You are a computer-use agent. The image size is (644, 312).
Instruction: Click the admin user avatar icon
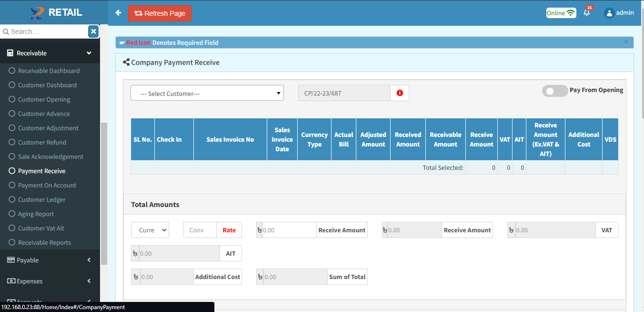click(x=609, y=13)
